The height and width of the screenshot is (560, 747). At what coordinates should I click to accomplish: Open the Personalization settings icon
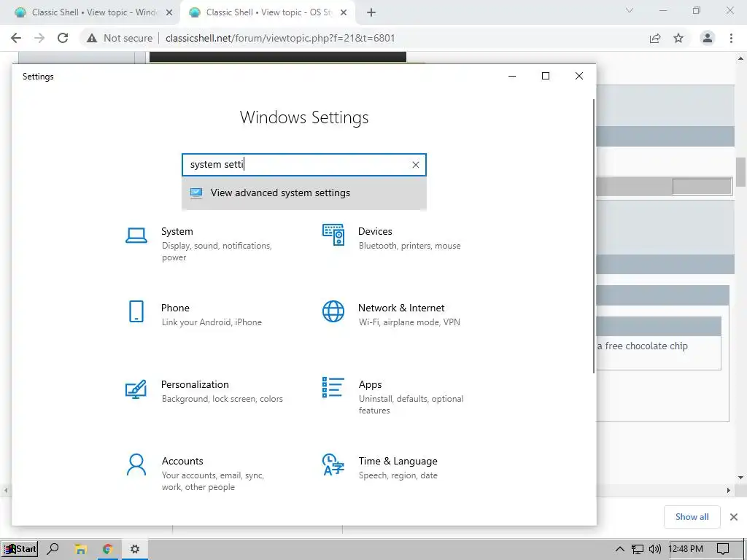pos(136,389)
